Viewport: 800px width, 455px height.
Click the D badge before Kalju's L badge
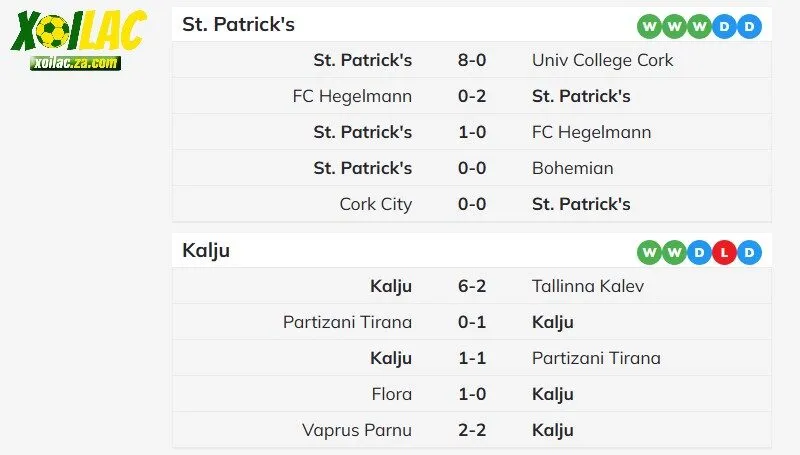(x=700, y=252)
